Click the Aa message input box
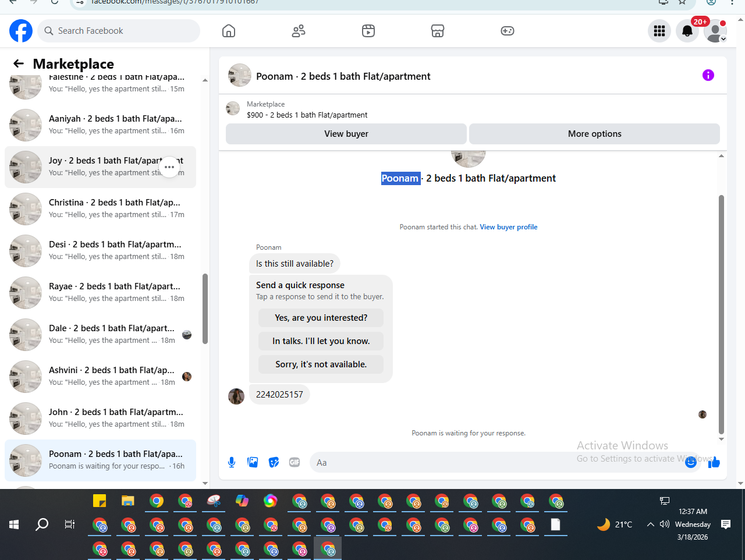 (x=495, y=462)
